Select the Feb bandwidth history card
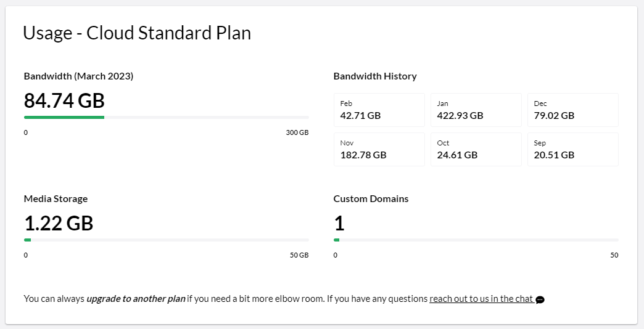 click(x=379, y=110)
